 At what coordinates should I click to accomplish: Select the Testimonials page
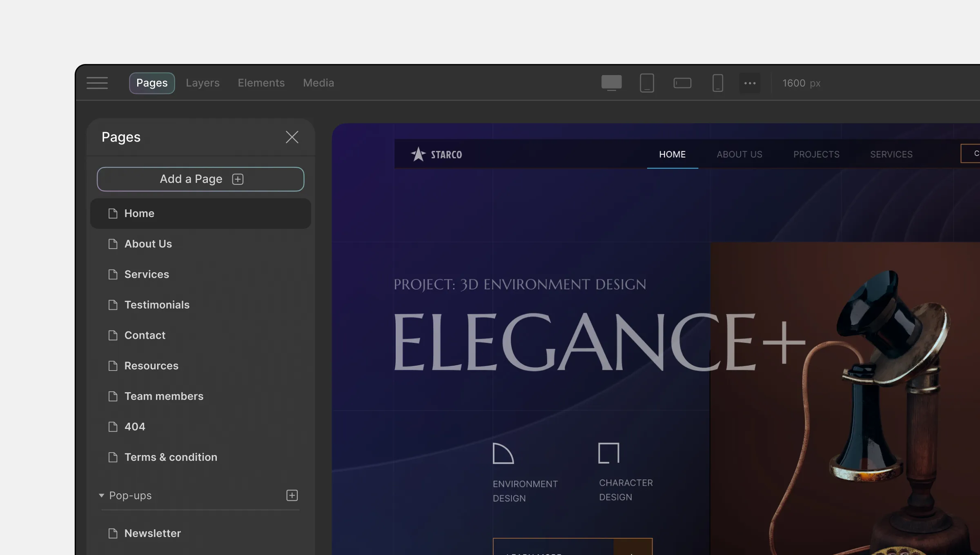pyautogui.click(x=200, y=305)
